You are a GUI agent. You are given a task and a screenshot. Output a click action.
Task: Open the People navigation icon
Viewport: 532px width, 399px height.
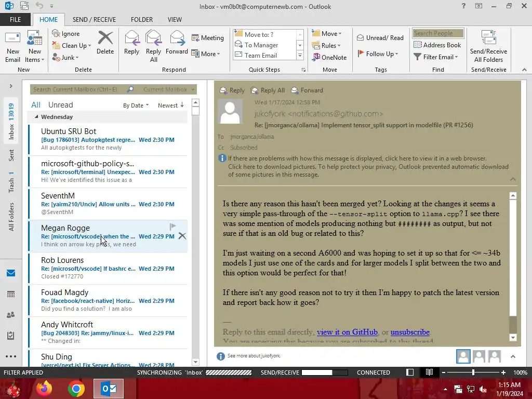click(x=11, y=315)
